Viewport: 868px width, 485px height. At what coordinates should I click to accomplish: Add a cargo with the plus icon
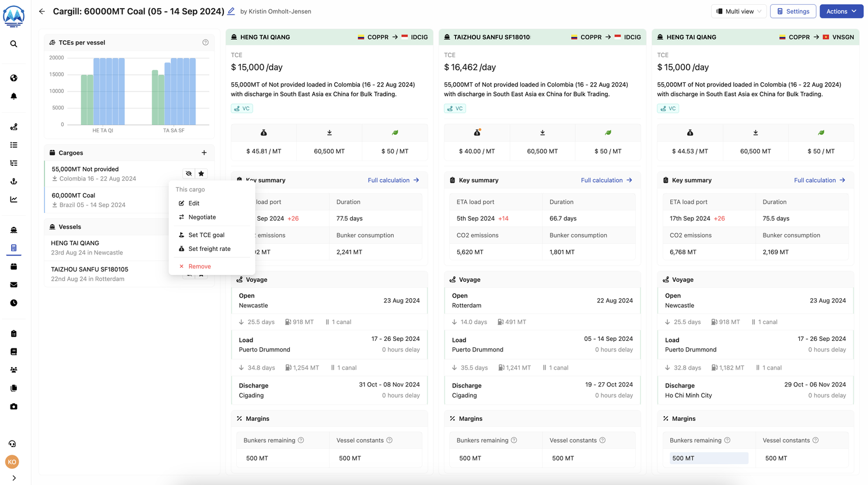204,153
